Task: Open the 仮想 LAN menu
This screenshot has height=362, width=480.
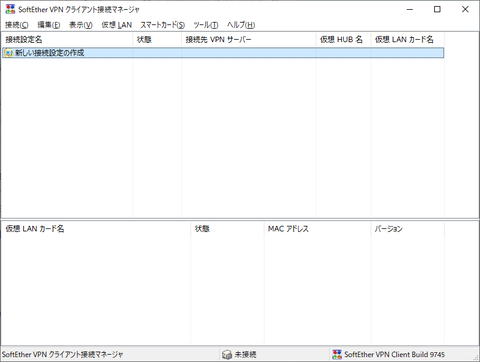Action: pos(117,25)
